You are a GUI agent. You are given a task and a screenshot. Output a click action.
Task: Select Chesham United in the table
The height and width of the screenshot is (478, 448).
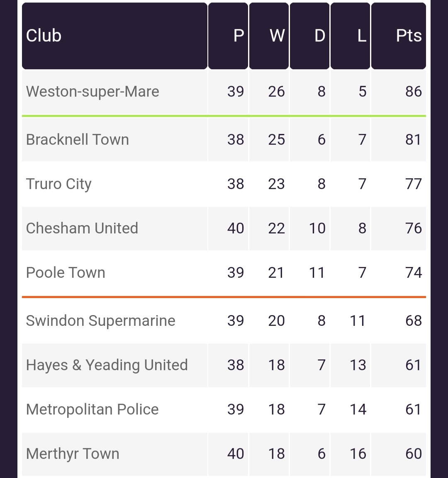click(82, 228)
